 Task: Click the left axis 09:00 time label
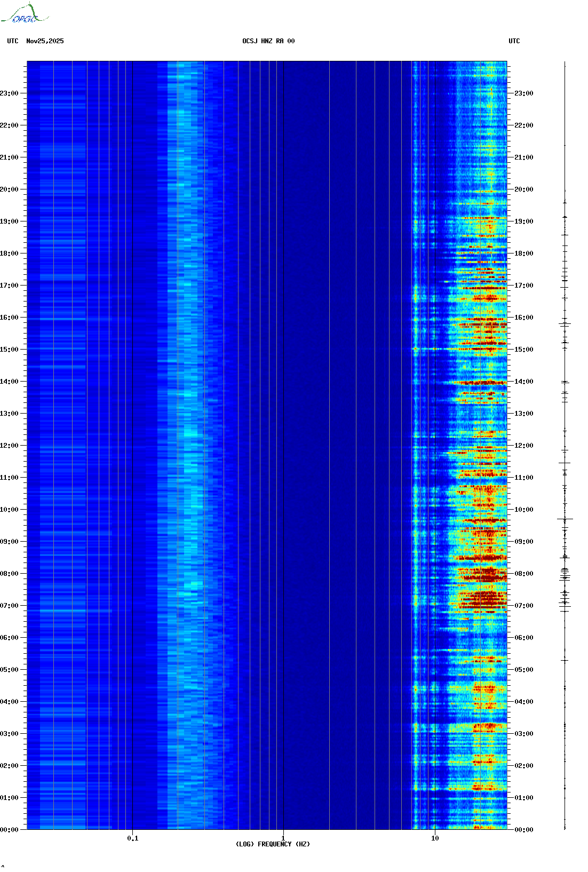pos(9,542)
